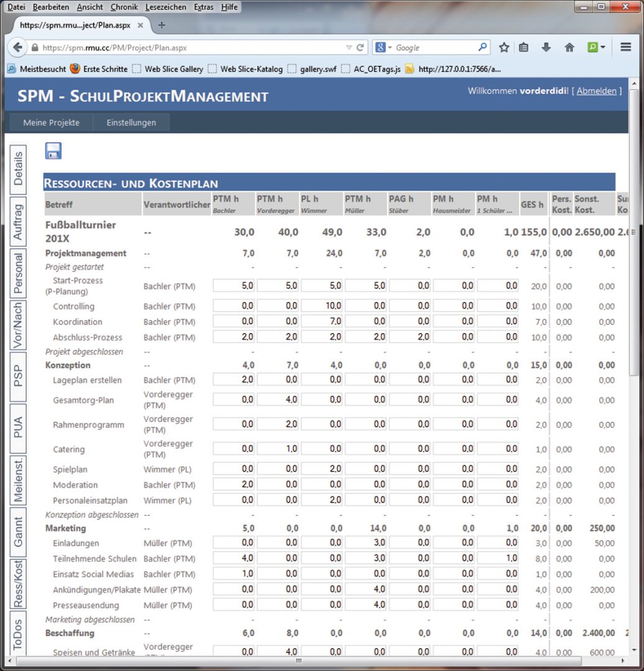This screenshot has width=644, height=671.
Task: Open the Hilfe menu
Action: [229, 7]
